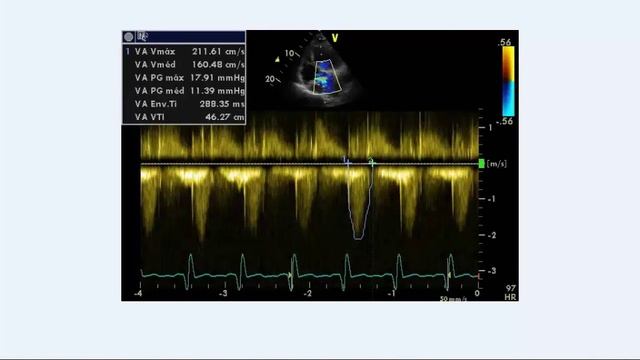Click the peak of the traced blue velocity envelope
This screenshot has width=640, height=360.
(x=358, y=238)
